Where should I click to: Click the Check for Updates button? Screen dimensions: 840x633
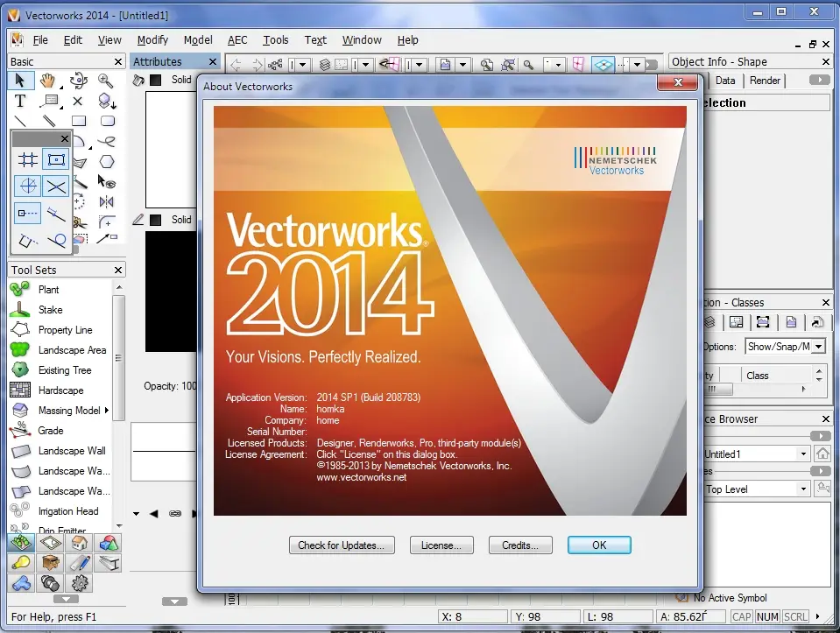(x=342, y=545)
